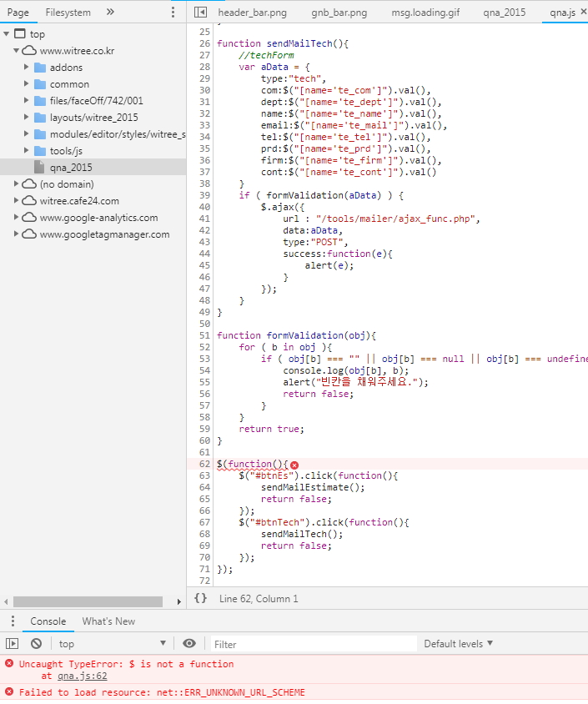This screenshot has width=588, height=704.
Task: Expand the www.google-analytics.com node
Action: click(16, 217)
